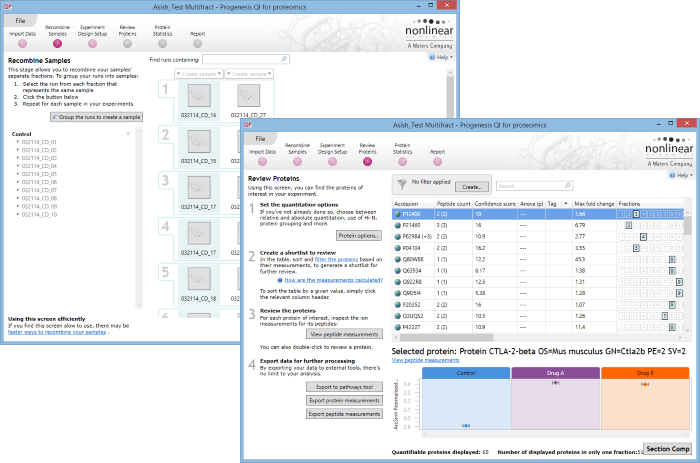
Task: Go to Review Proteins step in front window
Action: click(x=367, y=162)
